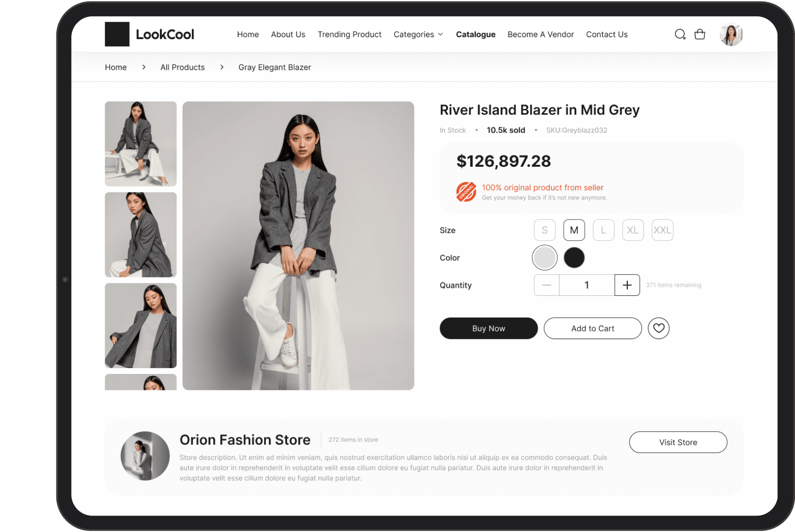Viewport: 795px width, 532px height.
Task: Click breadcrumb chevron after All Products
Action: point(222,67)
